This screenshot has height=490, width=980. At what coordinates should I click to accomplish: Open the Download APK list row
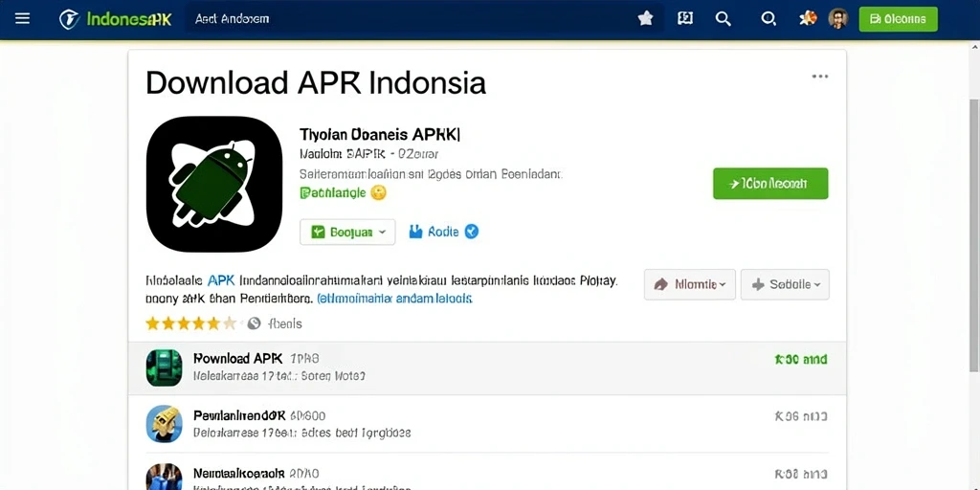click(487, 368)
